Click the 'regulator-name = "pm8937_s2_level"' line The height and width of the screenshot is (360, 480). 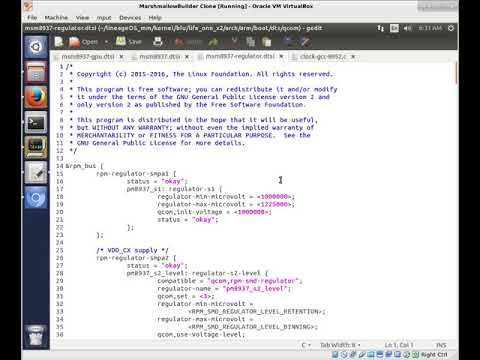[x=224, y=288]
